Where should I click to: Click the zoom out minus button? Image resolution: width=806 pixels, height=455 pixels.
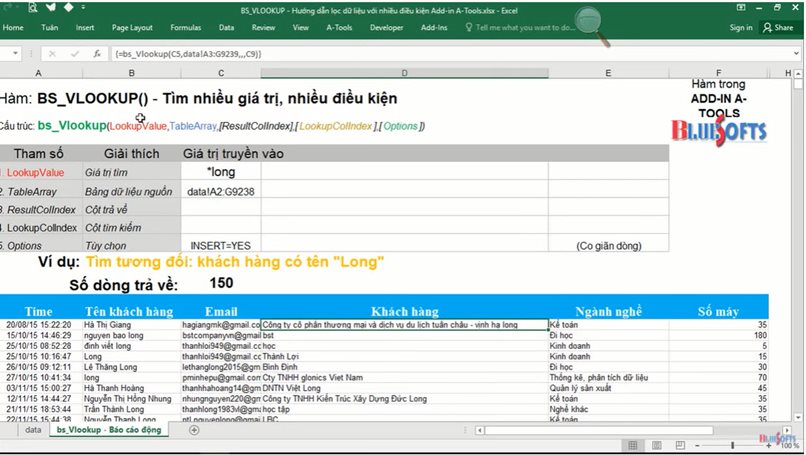[x=697, y=445]
